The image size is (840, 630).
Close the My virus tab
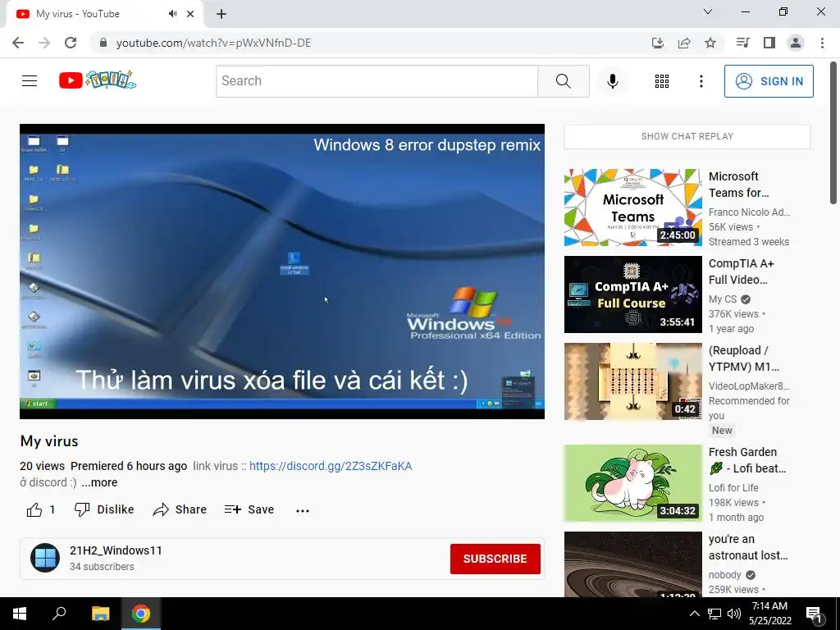190,14
